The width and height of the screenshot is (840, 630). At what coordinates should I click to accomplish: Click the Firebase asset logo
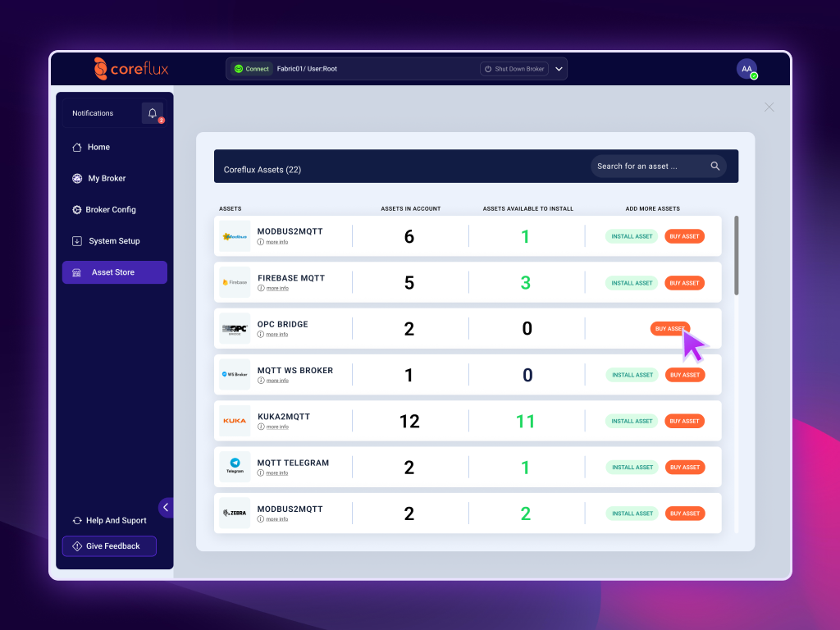coord(235,282)
